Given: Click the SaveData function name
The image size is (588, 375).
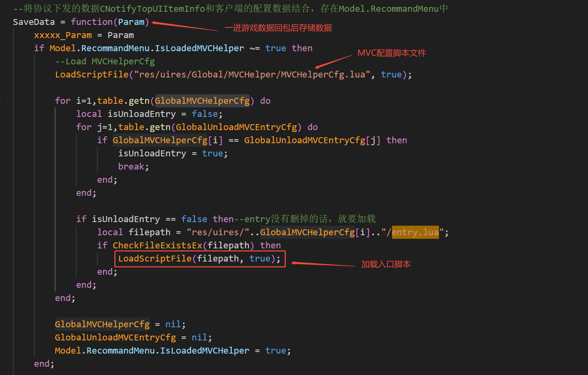Looking at the screenshot, I should click(x=34, y=22).
